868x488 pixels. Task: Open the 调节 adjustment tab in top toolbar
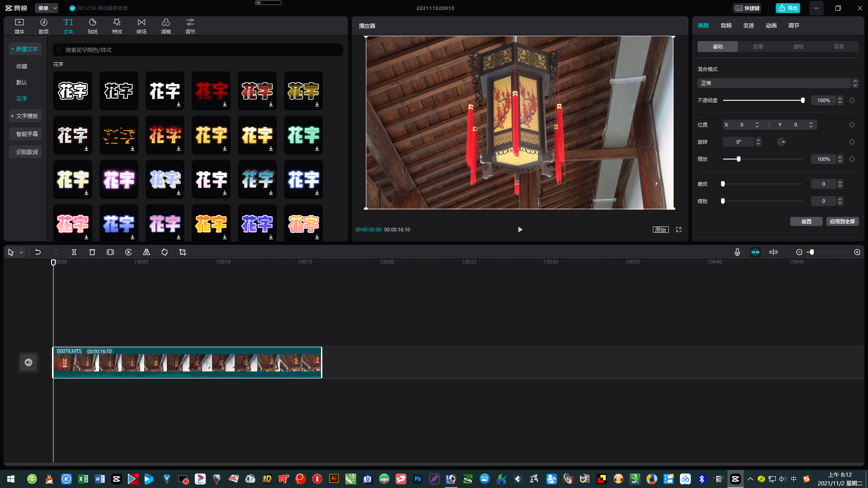(x=190, y=26)
